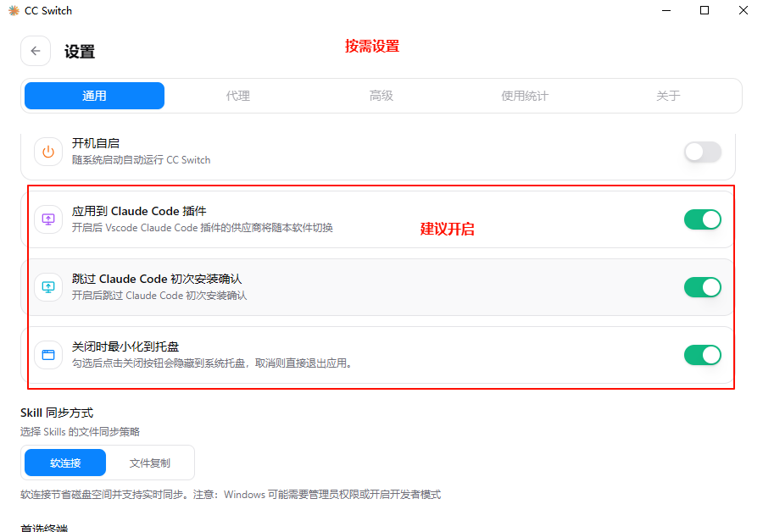763x532 pixels.
Task: Enable the 开机自启 switch
Action: tap(702, 152)
